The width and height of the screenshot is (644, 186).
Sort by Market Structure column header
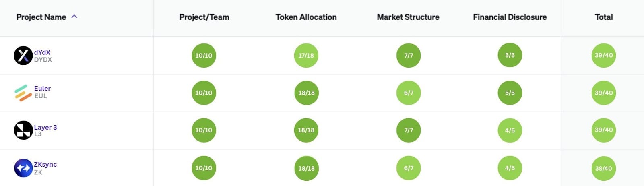(408, 17)
